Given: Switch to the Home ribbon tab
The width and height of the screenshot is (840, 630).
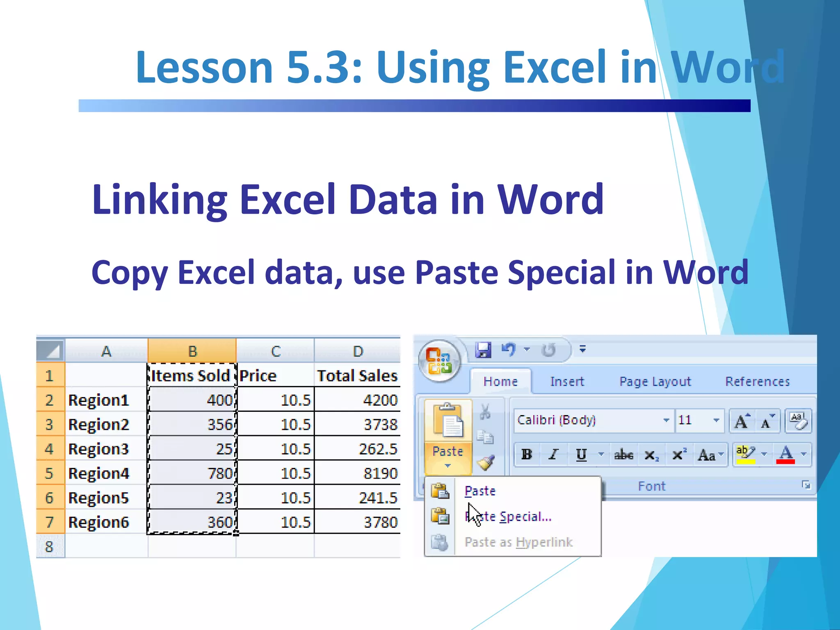Looking at the screenshot, I should click(x=500, y=381).
